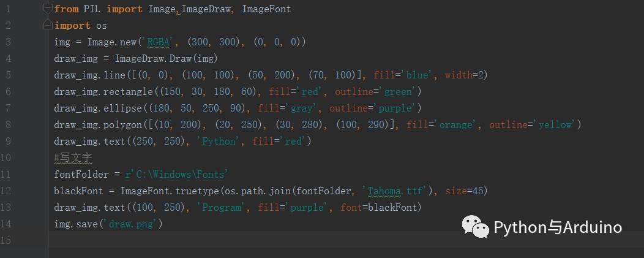The height and width of the screenshot is (258, 644).
Task: Click the 'Program' text string
Action: 221,208
